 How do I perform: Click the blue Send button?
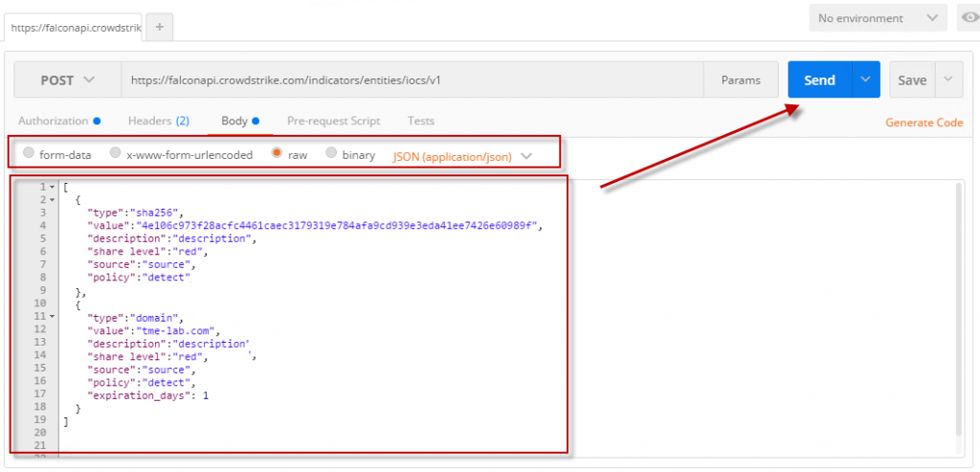tap(819, 80)
